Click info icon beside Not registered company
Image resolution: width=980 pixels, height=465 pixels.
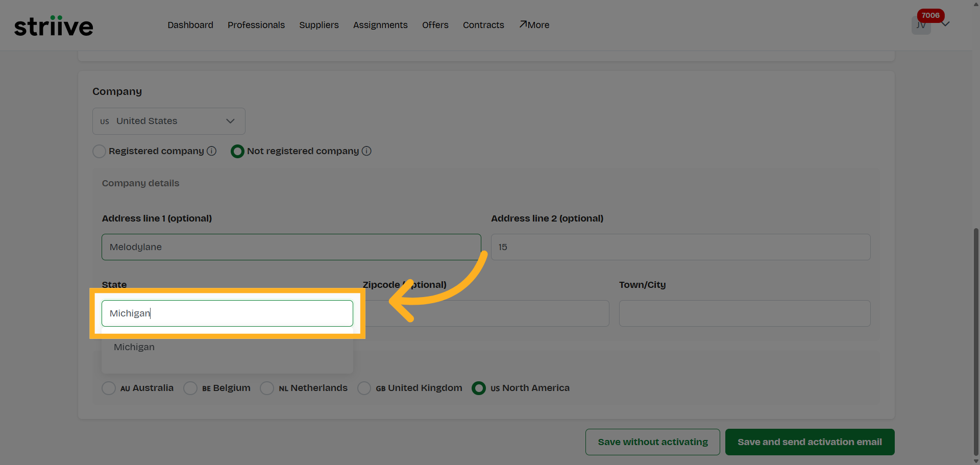click(x=366, y=151)
